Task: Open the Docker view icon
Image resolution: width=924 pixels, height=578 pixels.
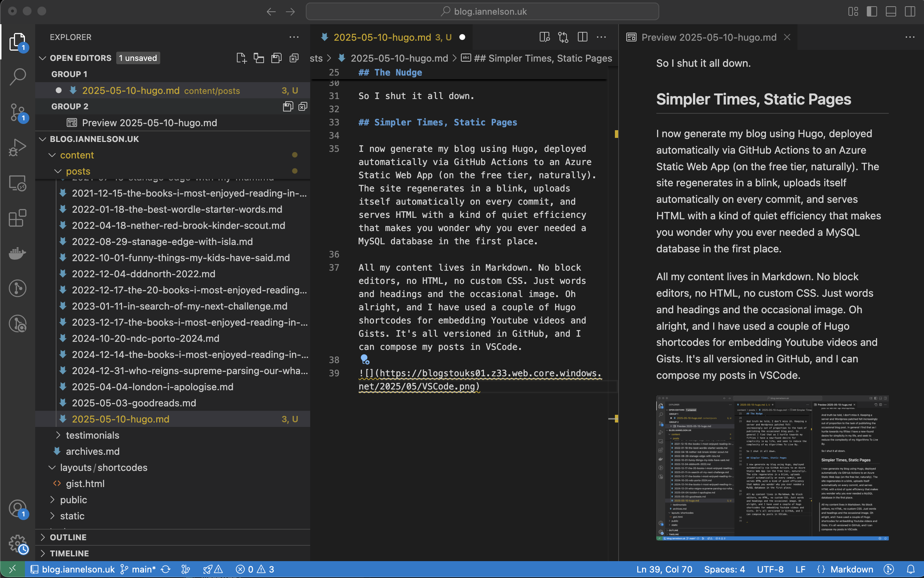Action: click(18, 253)
